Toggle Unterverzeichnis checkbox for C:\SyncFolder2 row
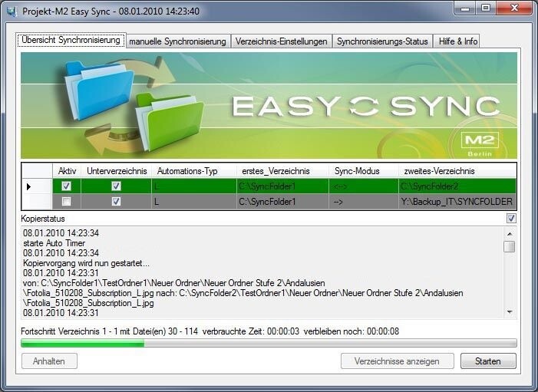This screenshot has width=538, height=392. coord(116,186)
